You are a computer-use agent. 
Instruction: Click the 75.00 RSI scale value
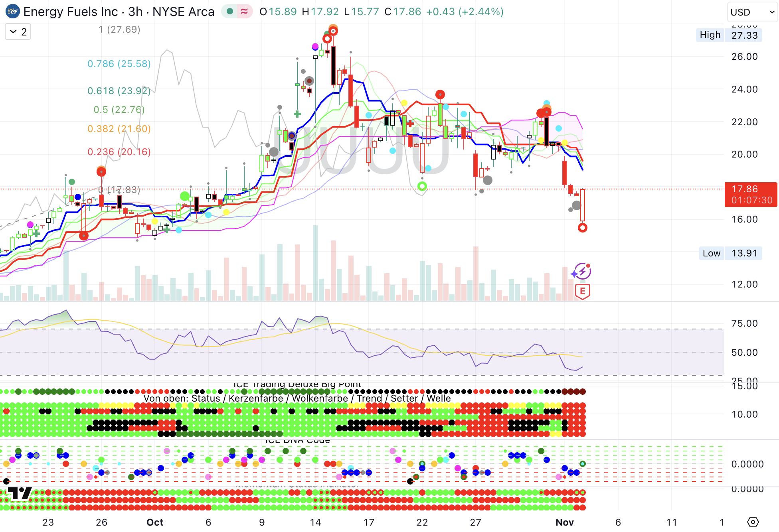(x=744, y=323)
